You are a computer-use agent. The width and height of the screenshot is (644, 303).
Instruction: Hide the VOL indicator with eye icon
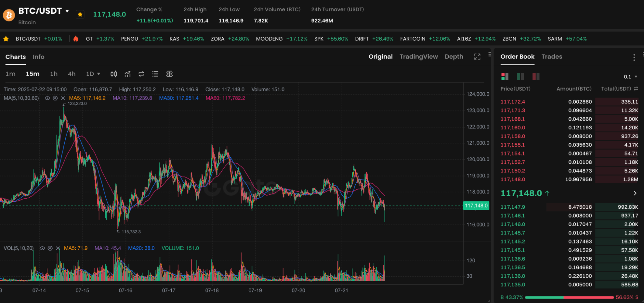click(x=42, y=248)
